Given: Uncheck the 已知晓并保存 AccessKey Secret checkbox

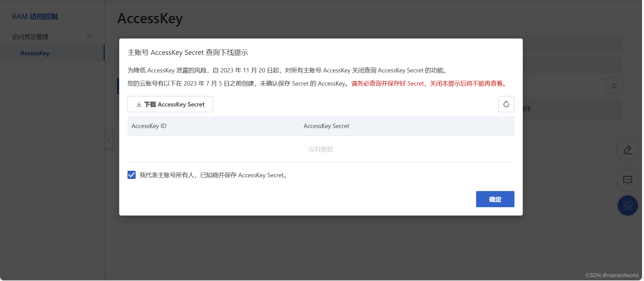Looking at the screenshot, I should tap(132, 175).
